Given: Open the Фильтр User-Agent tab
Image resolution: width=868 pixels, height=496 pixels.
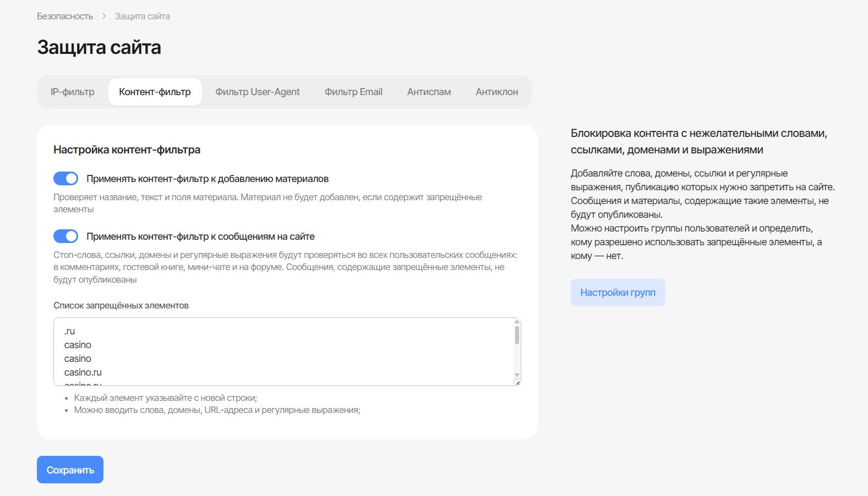Looking at the screenshot, I should pos(258,92).
